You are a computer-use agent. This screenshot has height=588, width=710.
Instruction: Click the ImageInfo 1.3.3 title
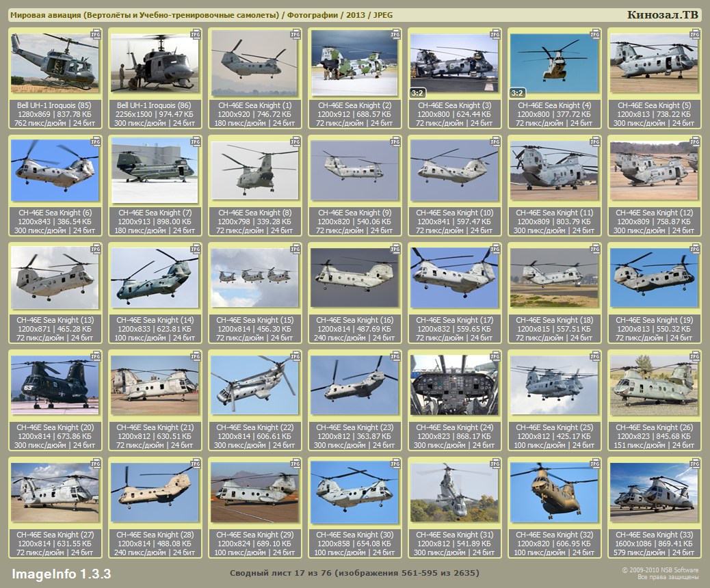(62, 573)
